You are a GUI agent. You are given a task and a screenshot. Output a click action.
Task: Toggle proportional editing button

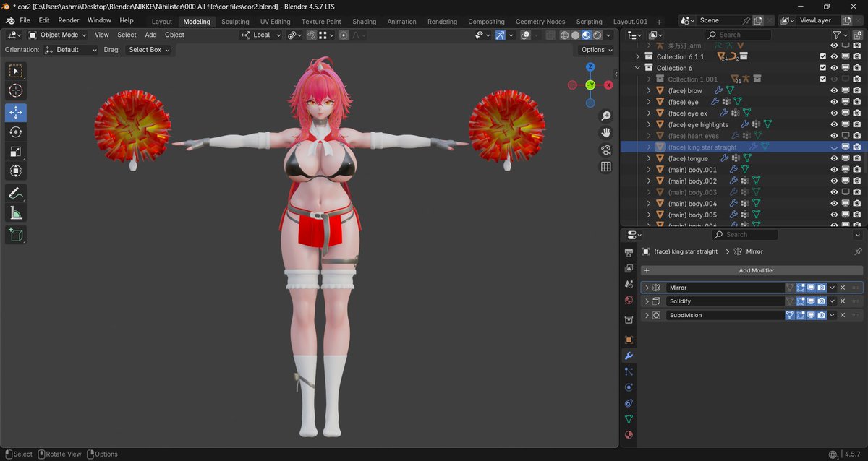(x=344, y=35)
